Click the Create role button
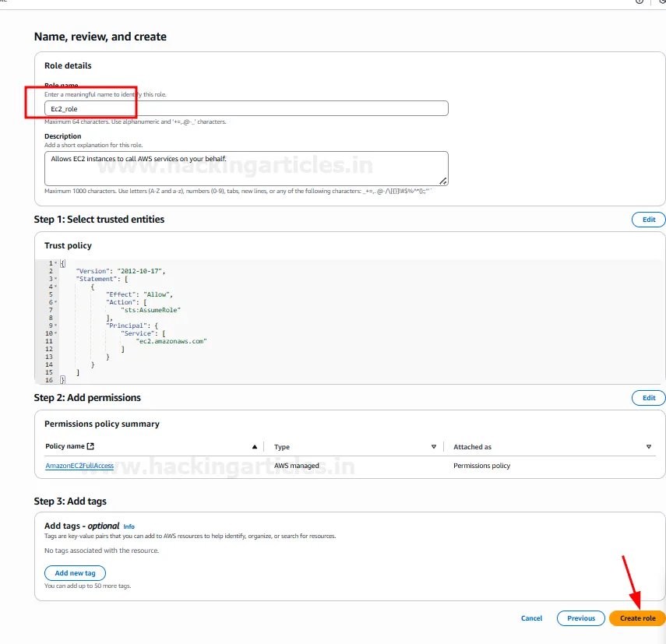The width and height of the screenshot is (666, 644). point(637,618)
